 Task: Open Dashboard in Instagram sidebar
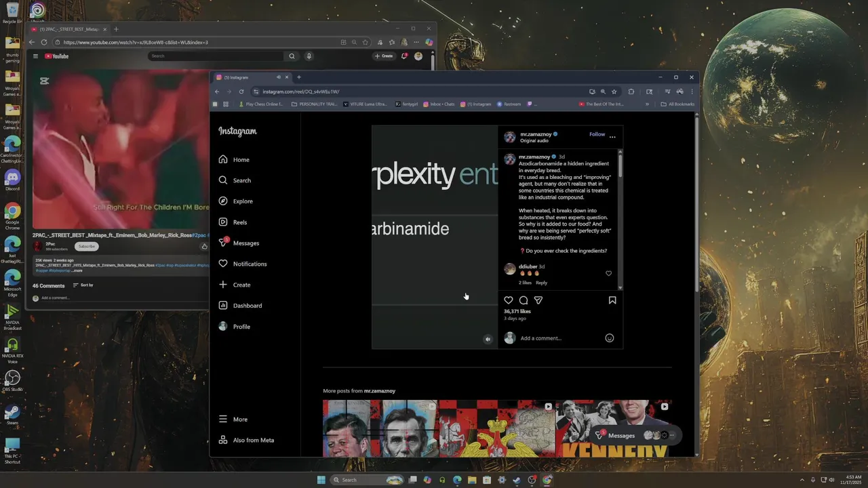click(240, 306)
